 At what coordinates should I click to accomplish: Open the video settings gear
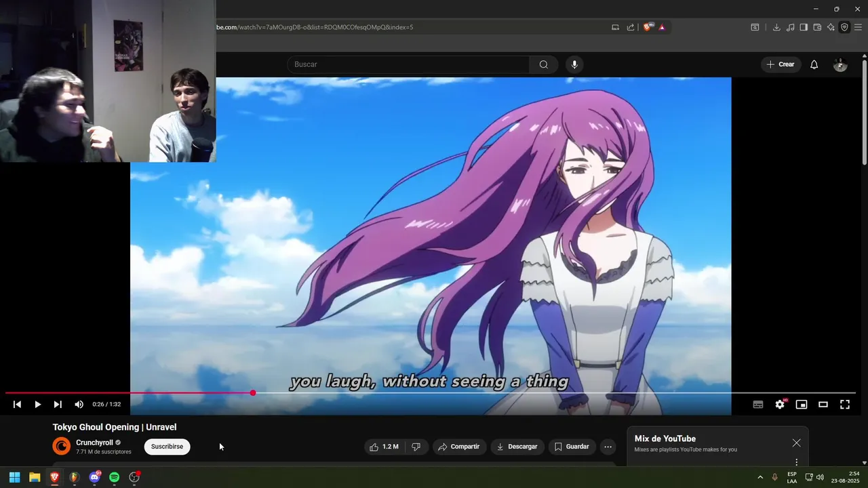click(x=780, y=405)
